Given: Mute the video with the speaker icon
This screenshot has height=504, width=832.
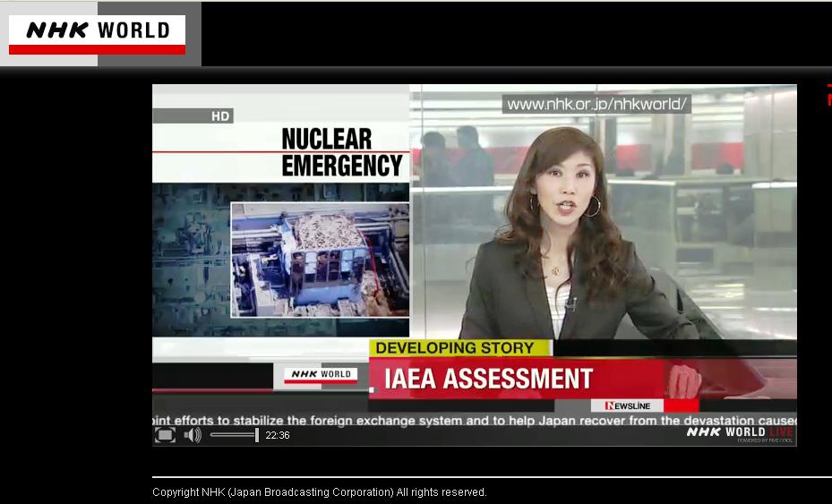Looking at the screenshot, I should pyautogui.click(x=193, y=435).
